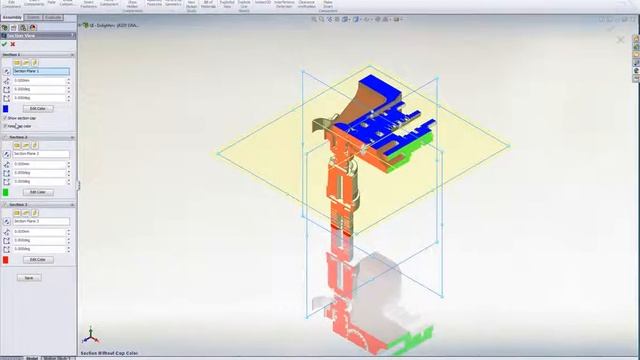Click the Save button below Section 3
Viewport: 640px width, 360px height.
(29, 278)
